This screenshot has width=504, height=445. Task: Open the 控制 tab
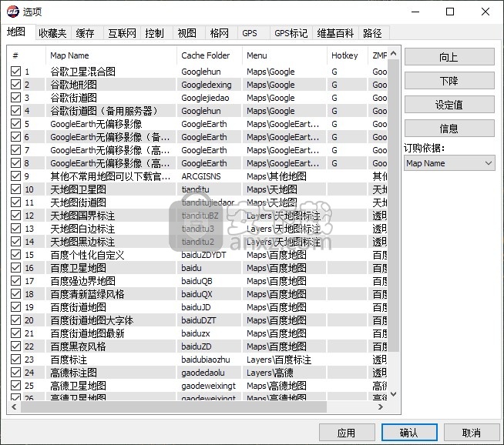pyautogui.click(x=155, y=33)
